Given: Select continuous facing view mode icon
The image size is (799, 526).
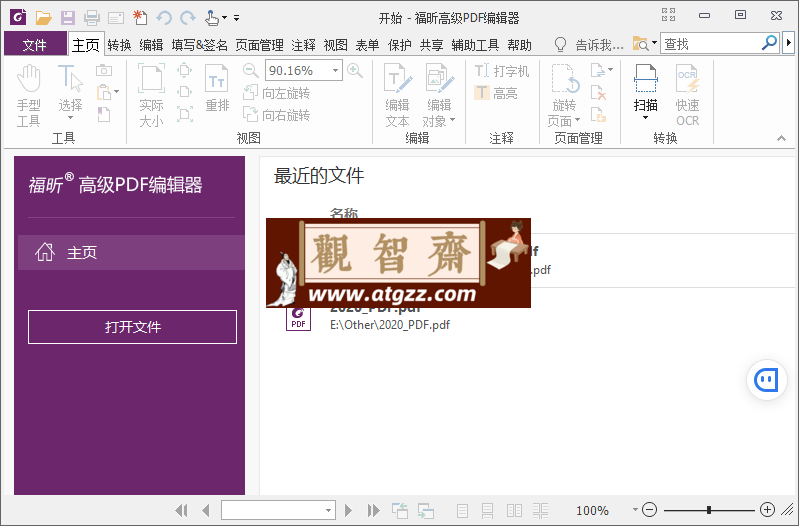Looking at the screenshot, I should (x=541, y=510).
